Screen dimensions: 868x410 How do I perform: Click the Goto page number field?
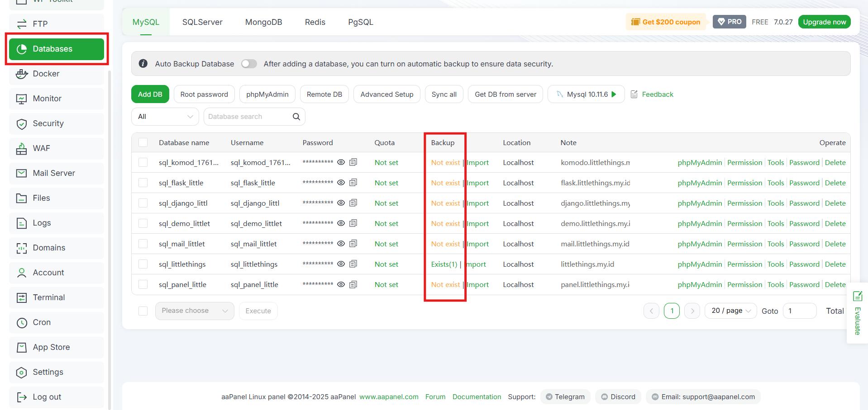click(800, 311)
